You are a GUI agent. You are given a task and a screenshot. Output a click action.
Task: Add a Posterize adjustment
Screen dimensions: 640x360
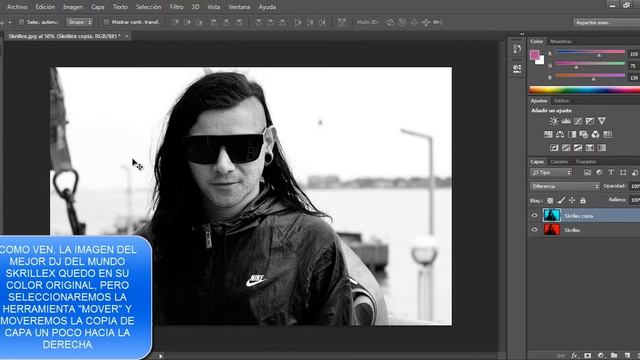566,148
